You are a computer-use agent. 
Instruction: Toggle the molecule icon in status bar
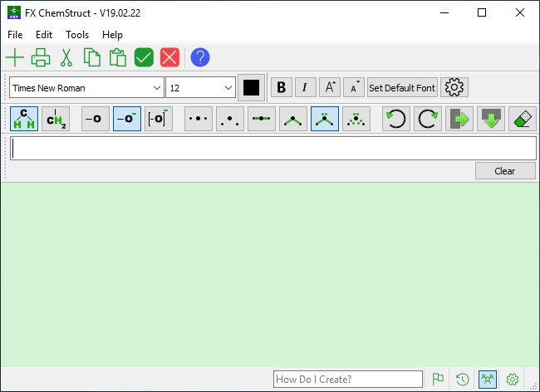click(x=488, y=380)
